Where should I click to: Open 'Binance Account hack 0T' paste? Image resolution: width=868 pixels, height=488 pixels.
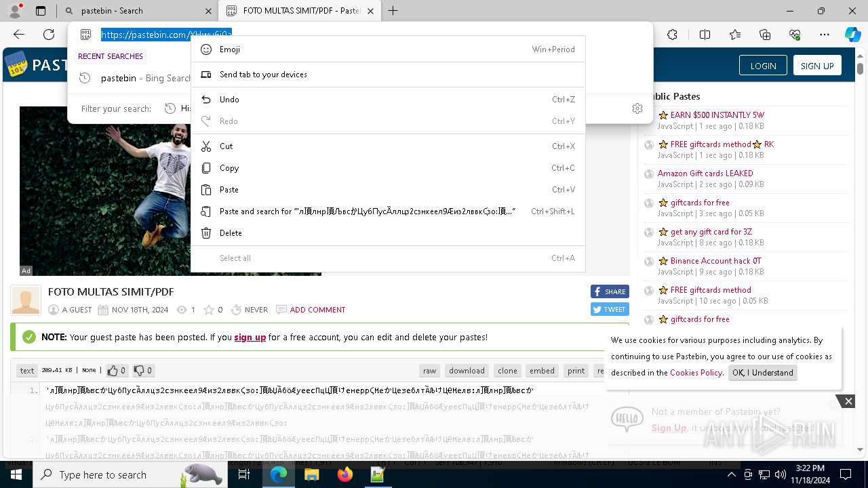[x=715, y=261]
